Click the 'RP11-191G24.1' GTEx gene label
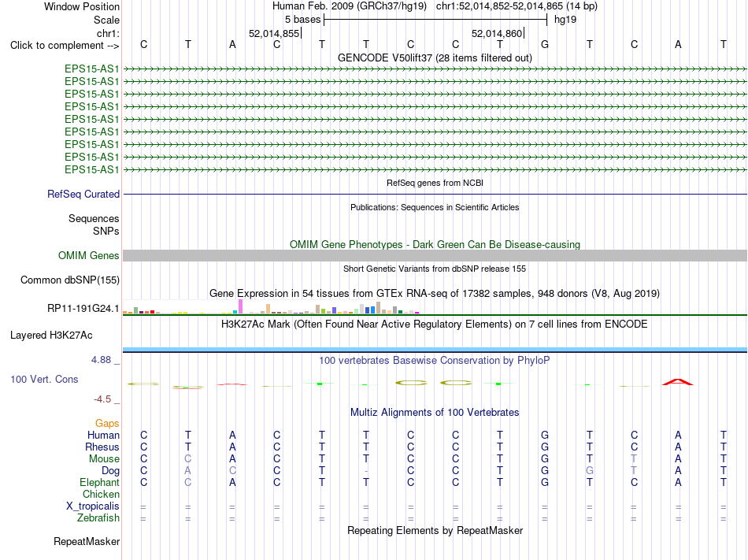 click(83, 309)
